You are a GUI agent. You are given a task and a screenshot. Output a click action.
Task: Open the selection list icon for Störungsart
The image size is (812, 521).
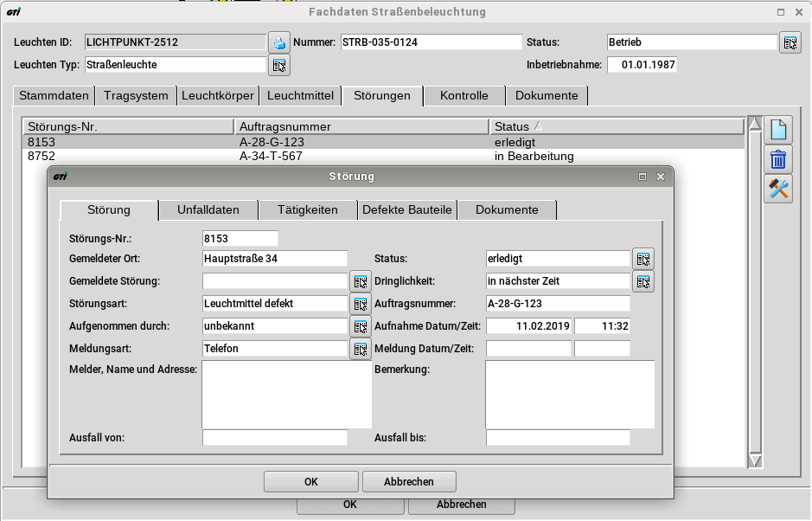pyautogui.click(x=361, y=304)
